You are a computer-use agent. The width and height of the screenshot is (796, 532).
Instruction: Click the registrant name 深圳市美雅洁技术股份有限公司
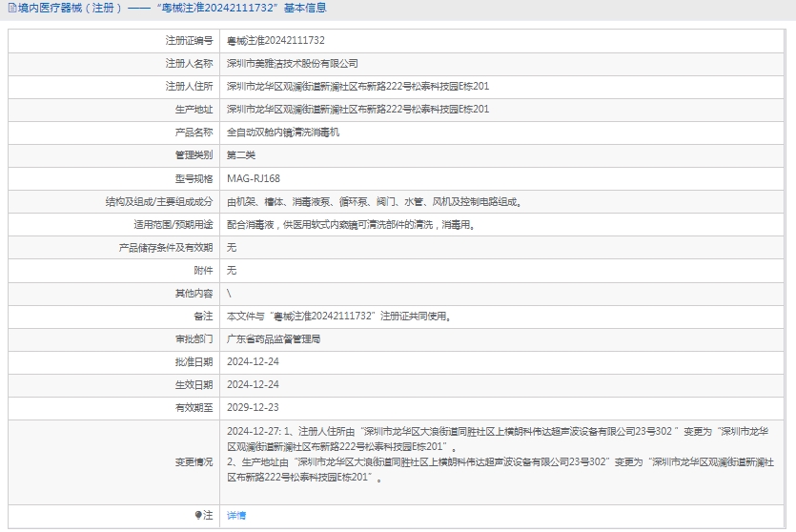[x=292, y=64]
